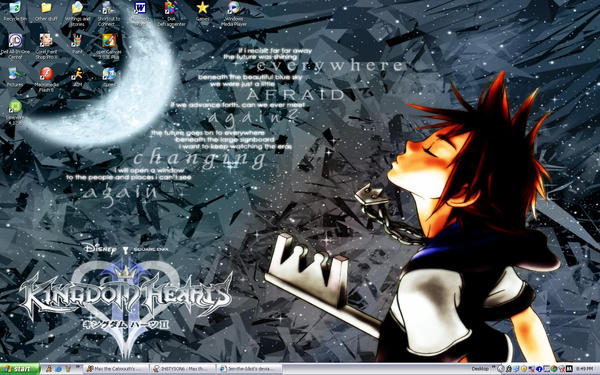This screenshot has height=375, width=600.
Task: Open the AIM running man shortcut
Action: 78,77
